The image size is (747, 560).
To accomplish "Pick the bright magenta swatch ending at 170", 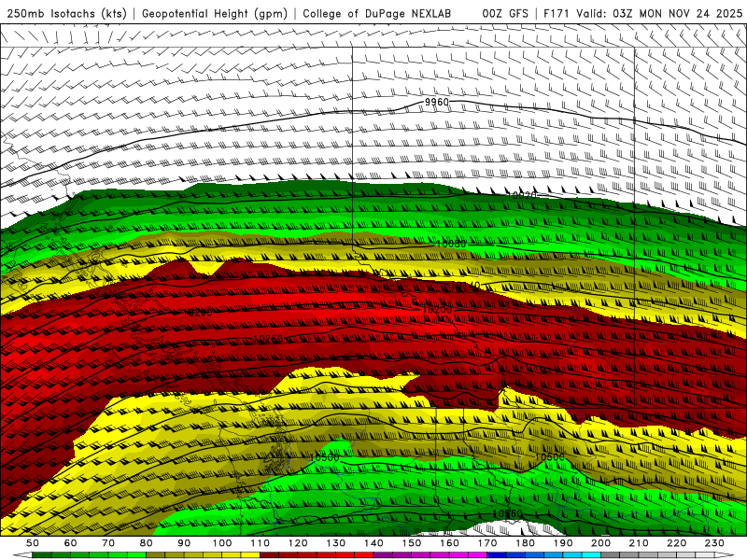I will 478,555.
